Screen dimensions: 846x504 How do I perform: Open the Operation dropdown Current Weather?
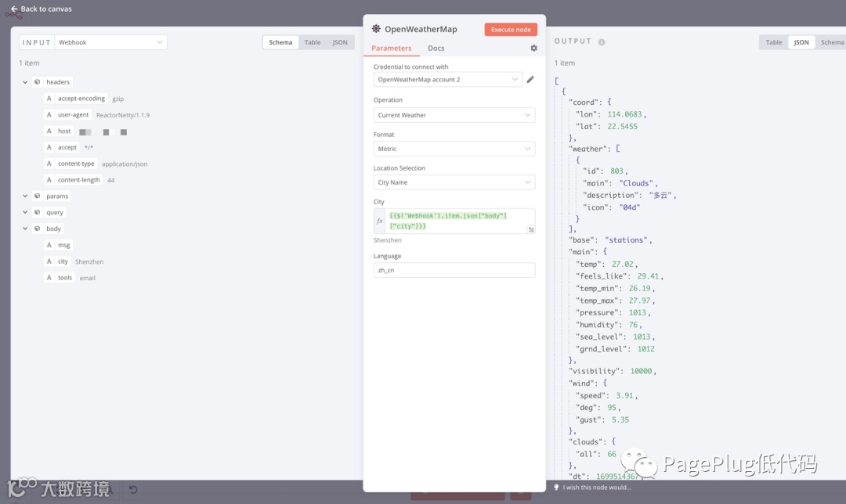[x=454, y=115]
